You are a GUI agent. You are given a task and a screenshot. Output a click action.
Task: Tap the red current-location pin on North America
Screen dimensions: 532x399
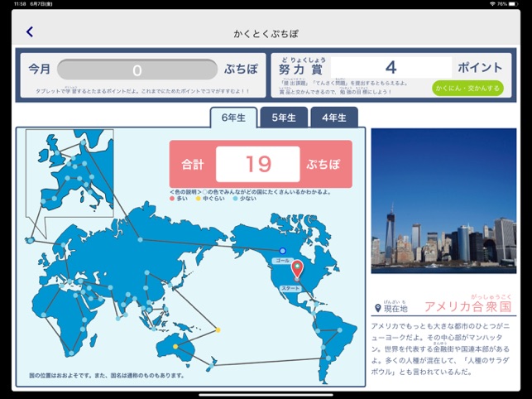pyautogui.click(x=297, y=268)
